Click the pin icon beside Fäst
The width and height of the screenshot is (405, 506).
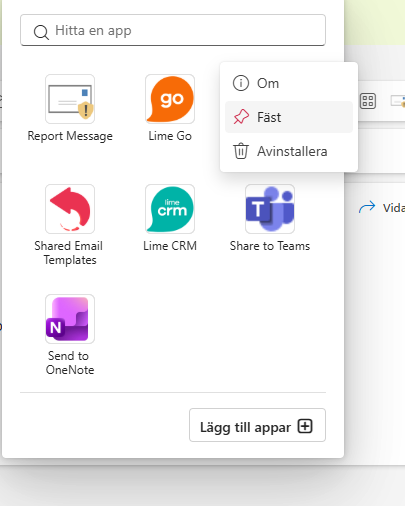point(241,117)
